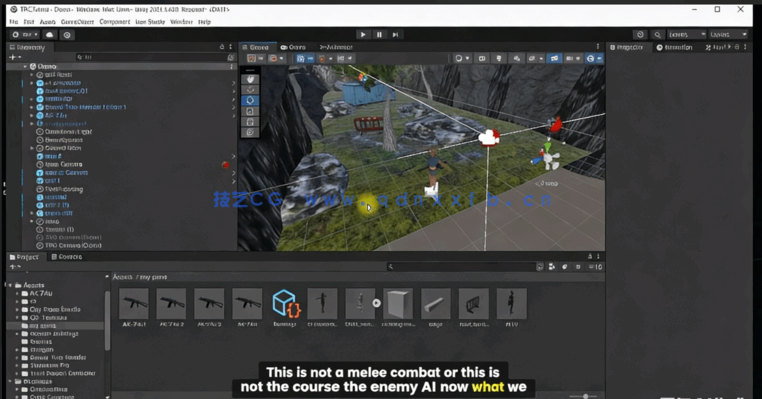Open the scene camera settings dropdown

point(572,58)
